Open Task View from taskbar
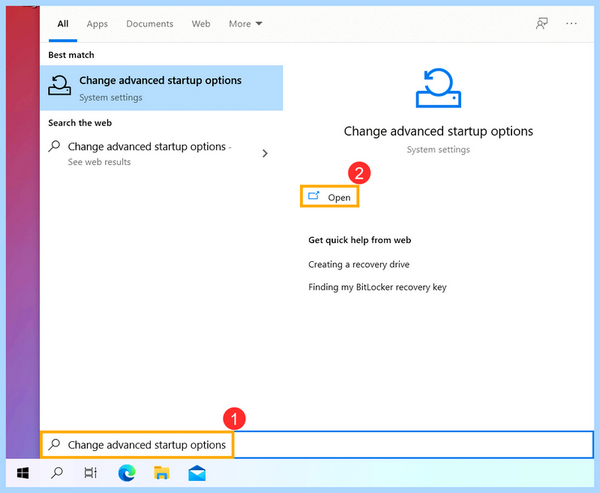 click(90, 473)
